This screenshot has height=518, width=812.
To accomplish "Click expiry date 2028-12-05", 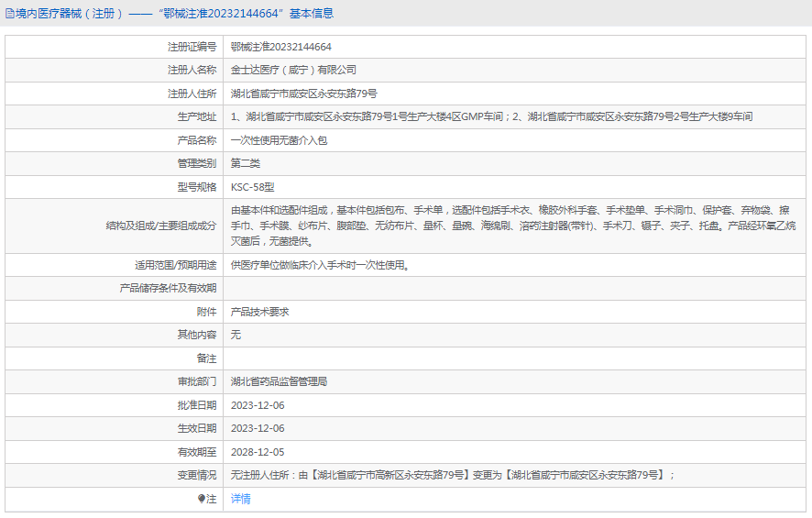I will (x=258, y=452).
